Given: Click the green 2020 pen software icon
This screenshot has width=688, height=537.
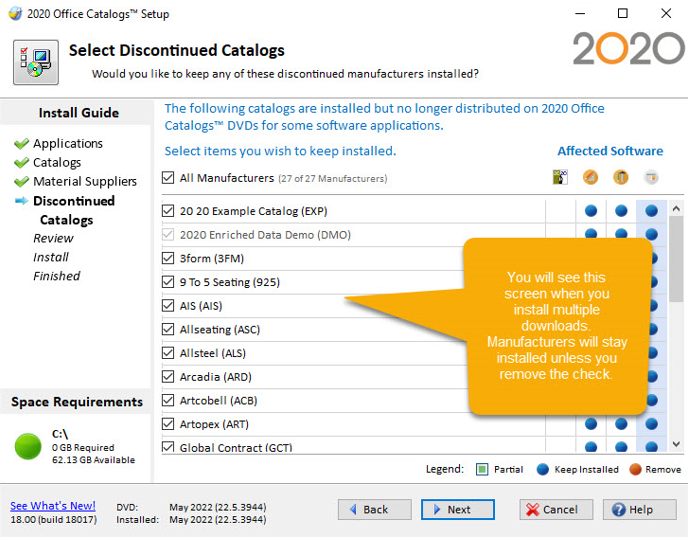Looking at the screenshot, I should click(560, 177).
